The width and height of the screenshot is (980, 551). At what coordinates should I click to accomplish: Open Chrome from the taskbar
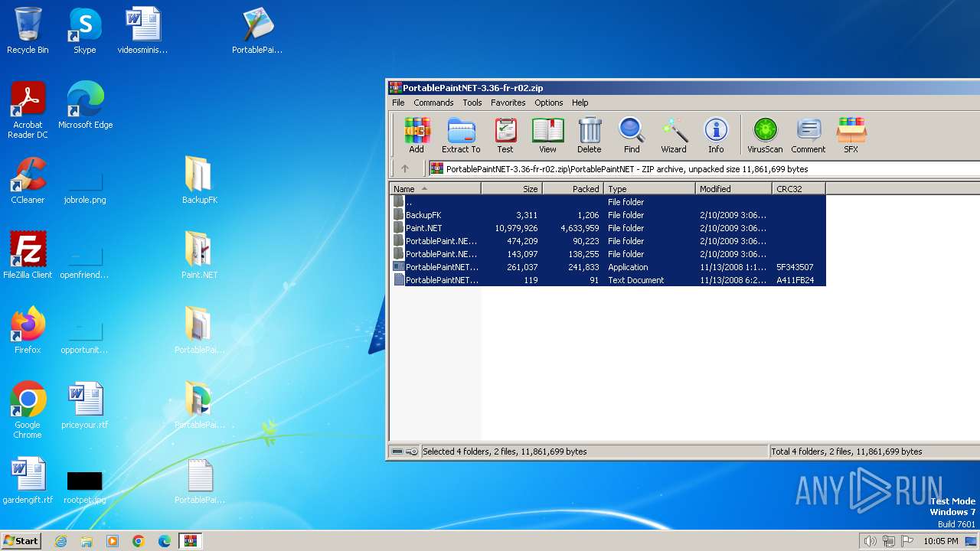pyautogui.click(x=139, y=541)
